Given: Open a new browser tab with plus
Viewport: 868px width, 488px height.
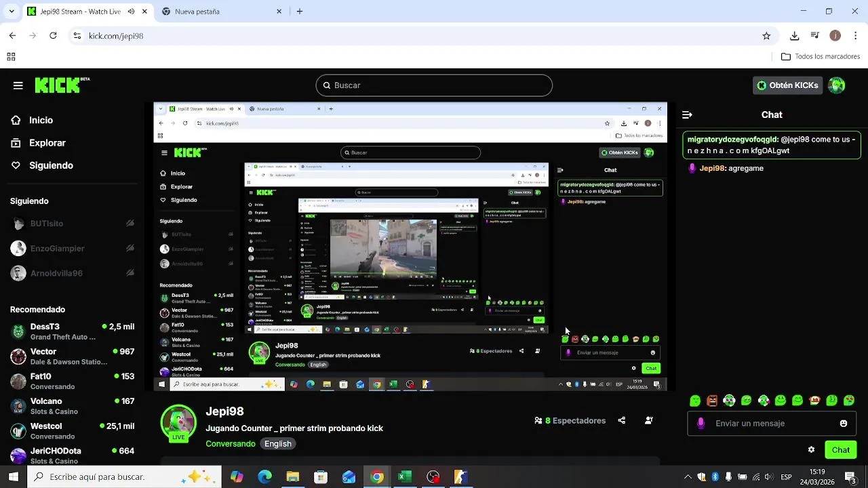Looking at the screenshot, I should (x=300, y=12).
